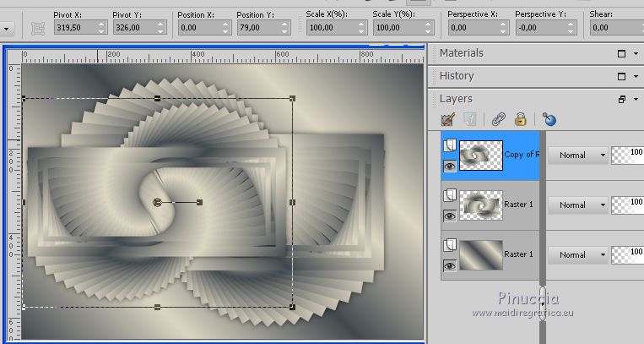Image resolution: width=644 pixels, height=344 pixels.
Task: Select the Raster 1 layer with gradient thumbnail
Action: click(490, 255)
